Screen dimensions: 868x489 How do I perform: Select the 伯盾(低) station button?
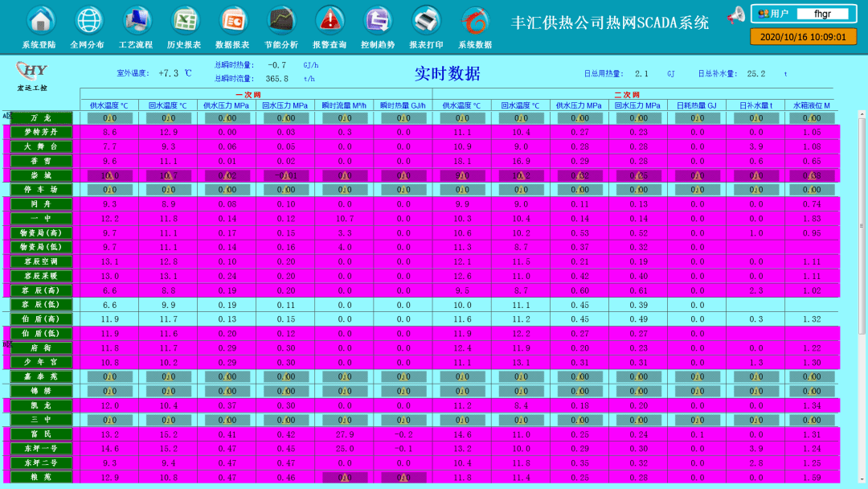(x=42, y=334)
